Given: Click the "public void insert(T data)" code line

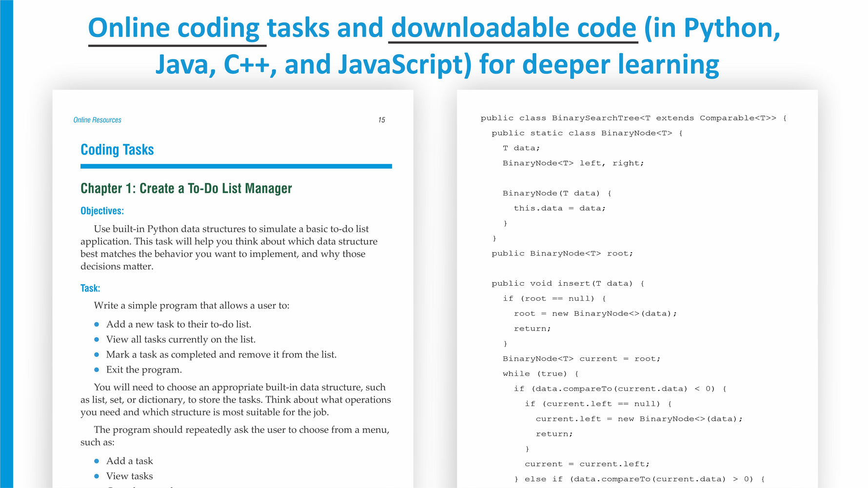Looking at the screenshot, I should coord(567,283).
